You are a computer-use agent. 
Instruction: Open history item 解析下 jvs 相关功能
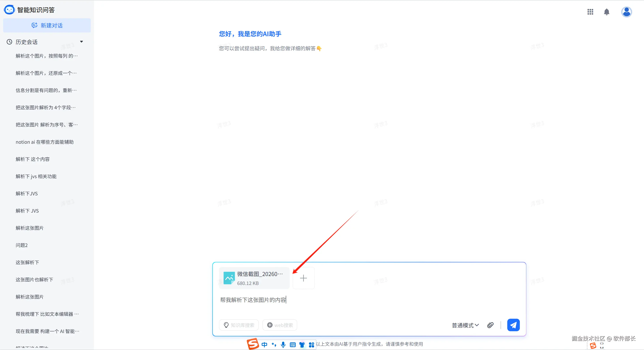(x=36, y=177)
